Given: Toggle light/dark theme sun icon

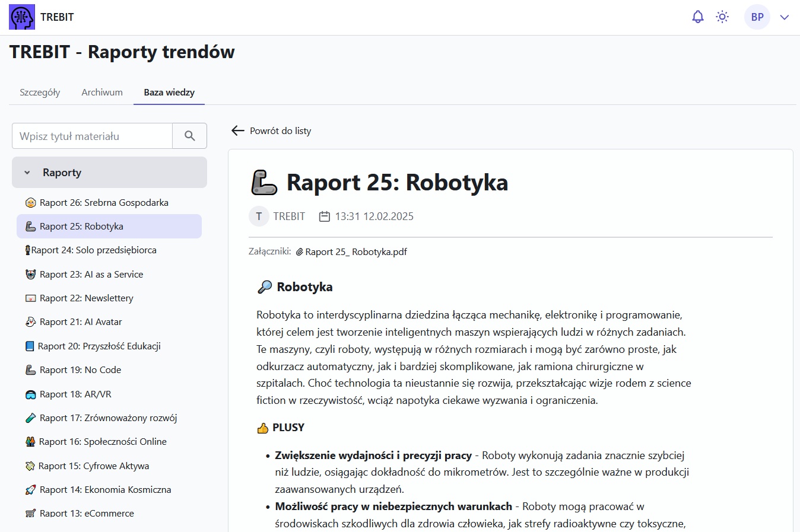Looking at the screenshot, I should pos(722,17).
